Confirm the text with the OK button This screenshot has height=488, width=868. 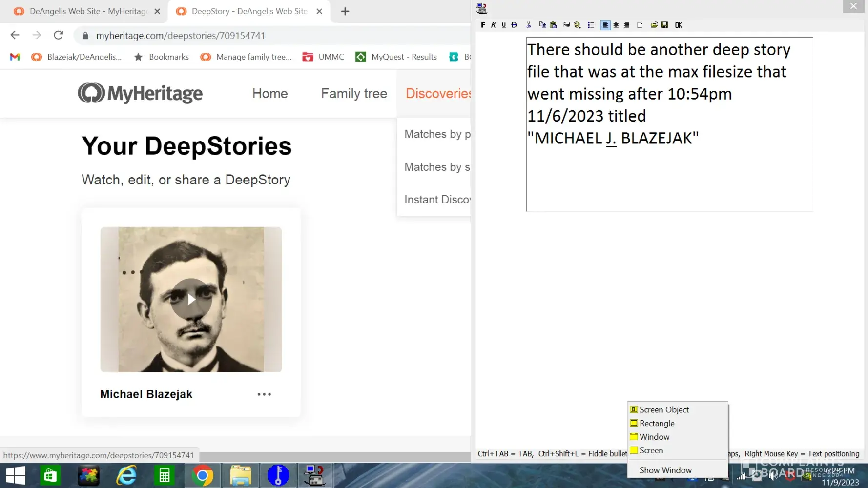point(679,25)
